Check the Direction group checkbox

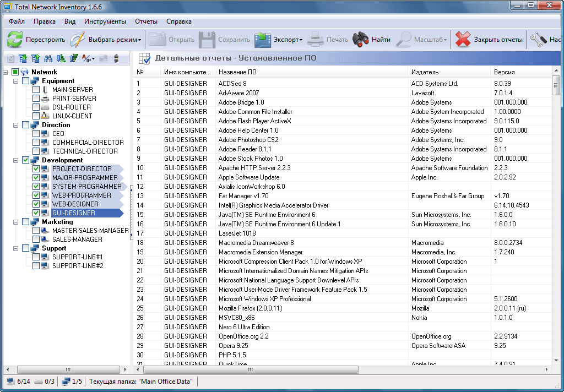point(25,125)
